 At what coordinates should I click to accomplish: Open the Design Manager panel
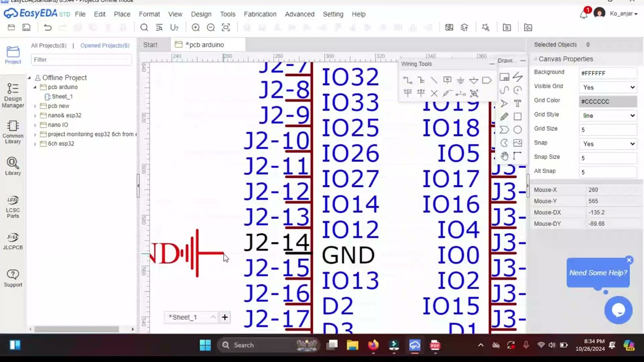coord(13,96)
